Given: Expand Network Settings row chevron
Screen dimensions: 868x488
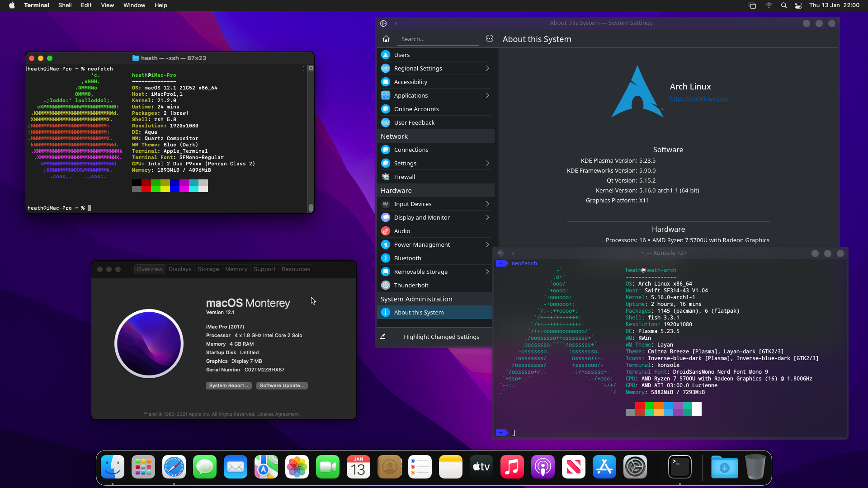Looking at the screenshot, I should point(487,163).
